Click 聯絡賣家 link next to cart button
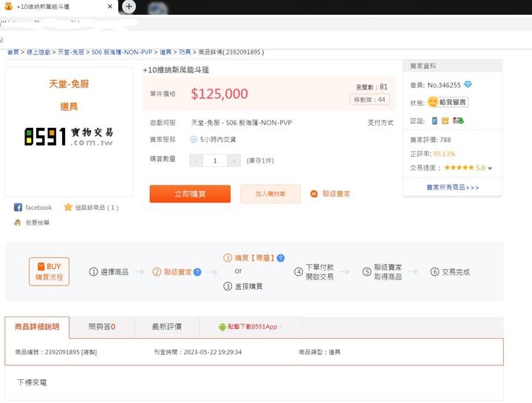Image resolution: width=532 pixels, height=403 pixels. point(336,194)
